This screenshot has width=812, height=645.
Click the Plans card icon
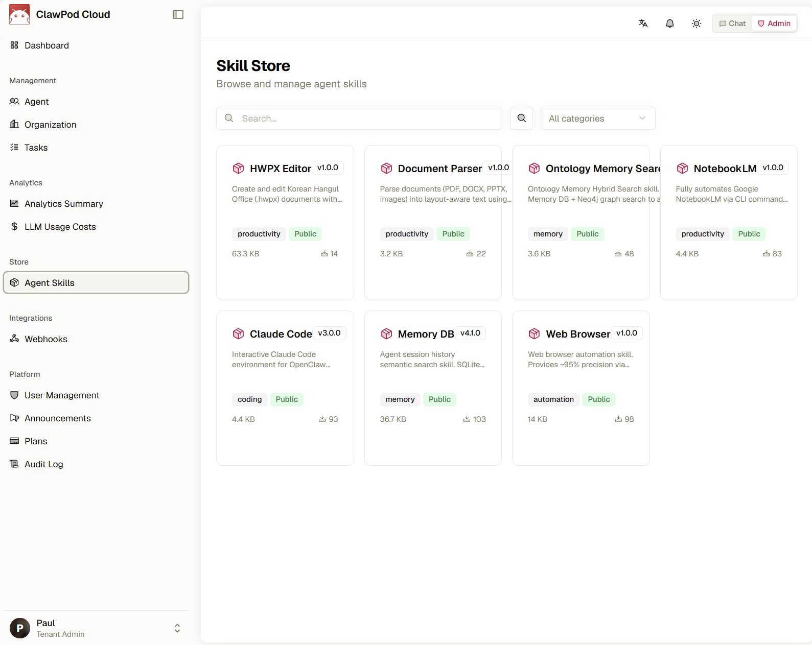(x=14, y=441)
